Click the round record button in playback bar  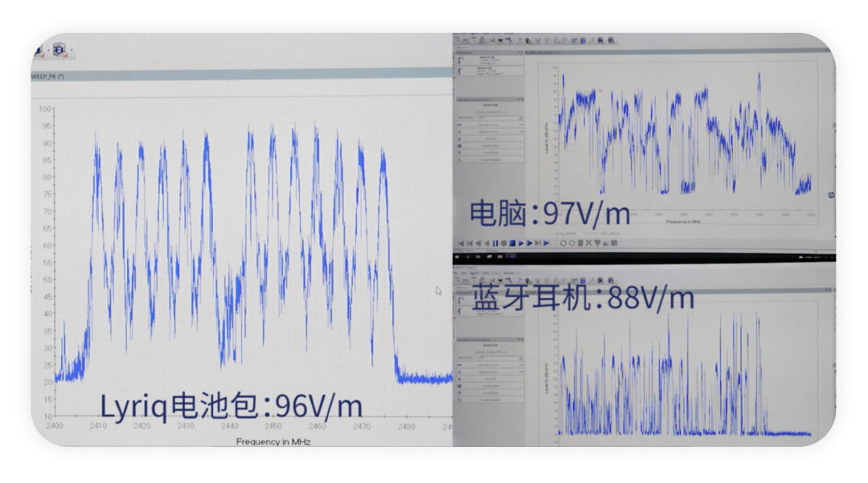pyautogui.click(x=504, y=243)
